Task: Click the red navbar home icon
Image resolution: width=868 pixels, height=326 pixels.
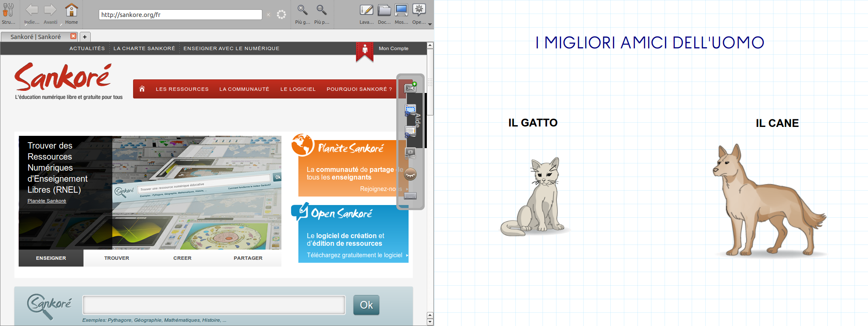Action: point(142,89)
